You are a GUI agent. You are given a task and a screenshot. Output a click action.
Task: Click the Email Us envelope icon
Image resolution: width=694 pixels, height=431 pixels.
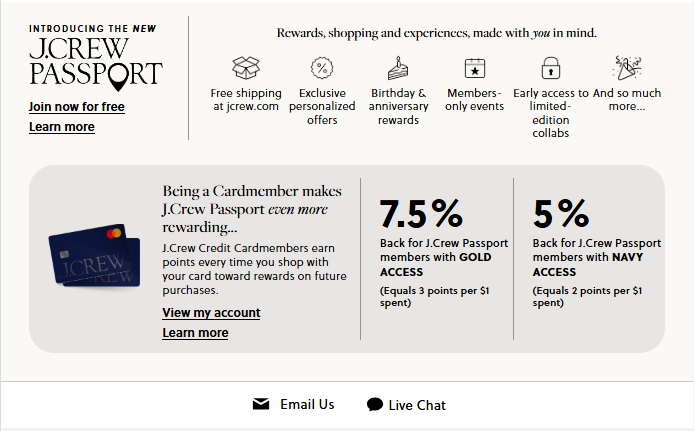261,404
